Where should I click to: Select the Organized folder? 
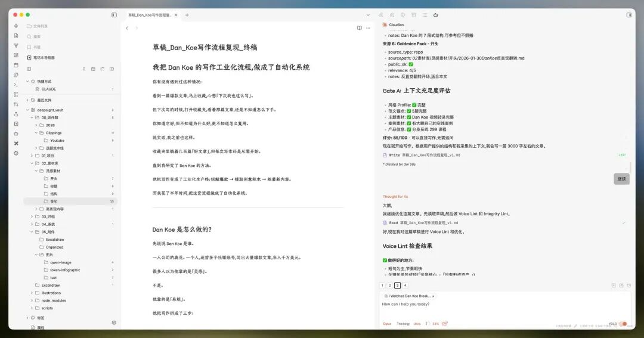coord(54,247)
